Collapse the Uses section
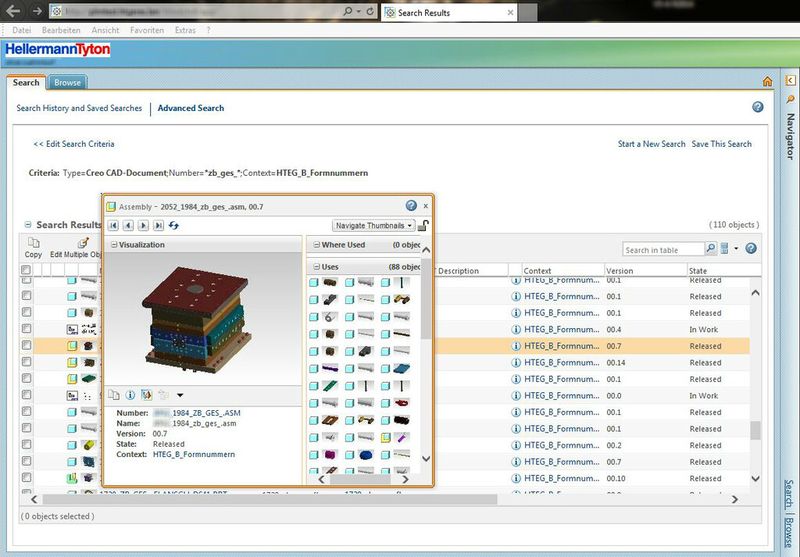The image size is (800, 557). 317,267
